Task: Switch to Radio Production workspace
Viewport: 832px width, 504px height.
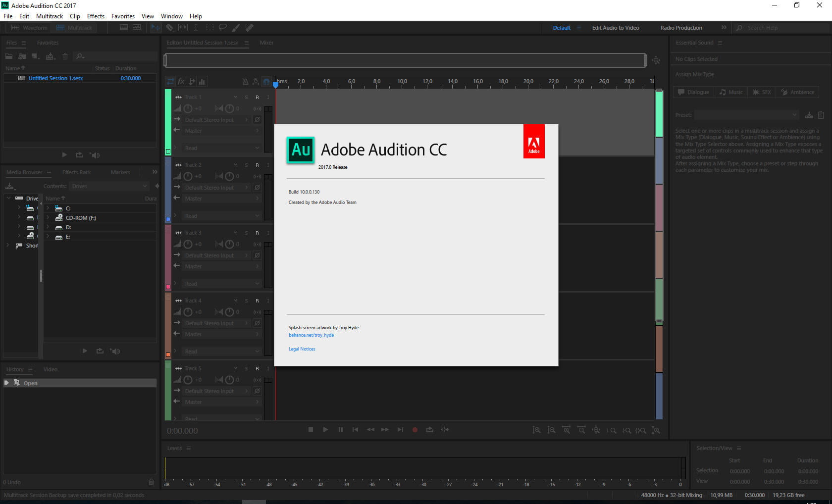Action: 681,28
